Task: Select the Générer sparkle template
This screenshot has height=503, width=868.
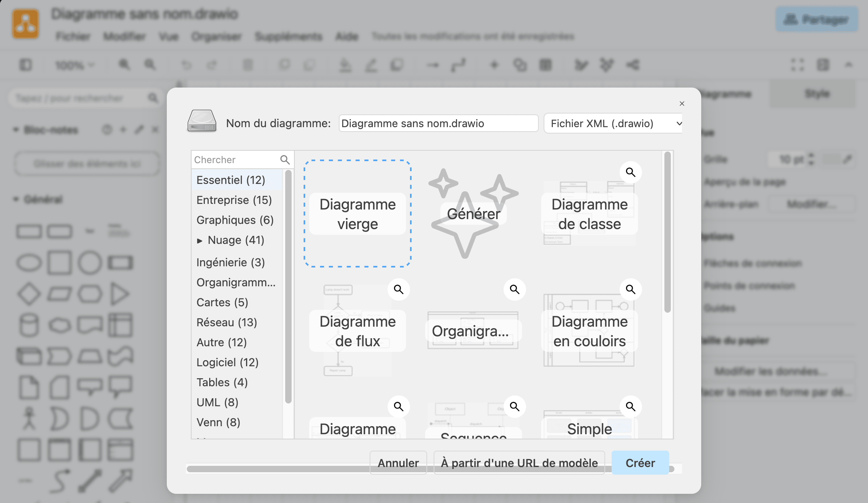Action: pos(473,214)
